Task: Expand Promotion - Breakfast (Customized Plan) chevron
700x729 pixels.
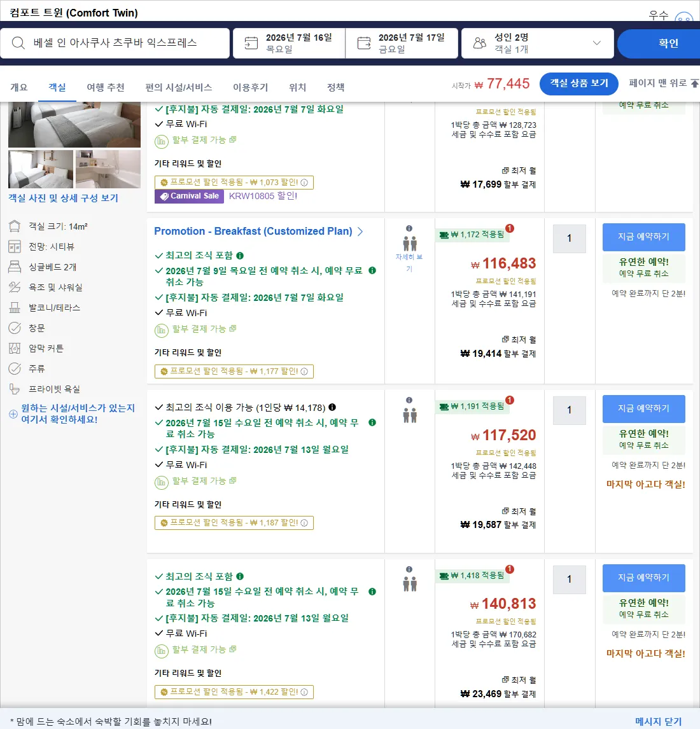Action: [360, 232]
